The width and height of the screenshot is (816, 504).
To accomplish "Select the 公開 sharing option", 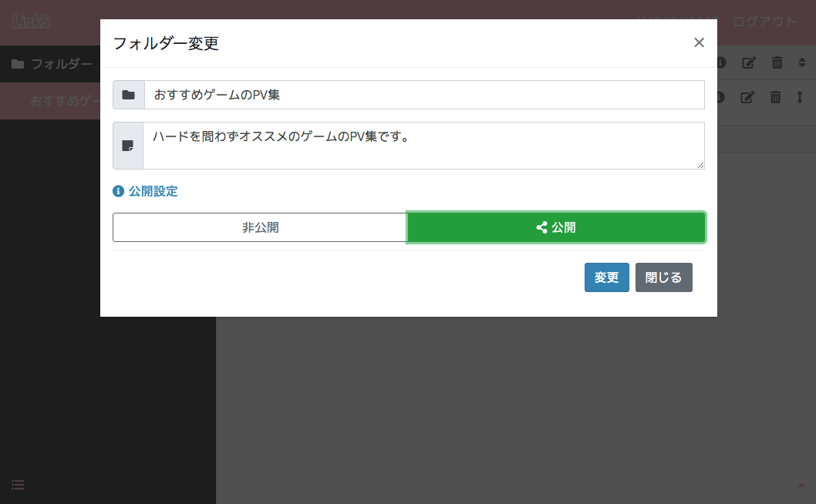I will point(556,227).
